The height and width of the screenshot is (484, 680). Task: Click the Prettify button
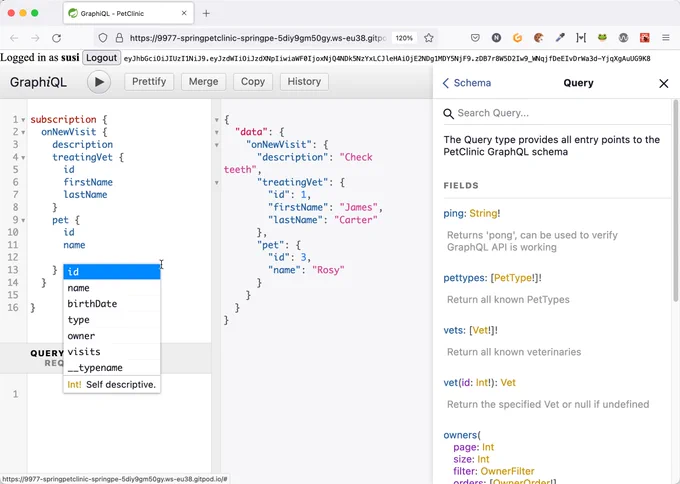pos(149,82)
